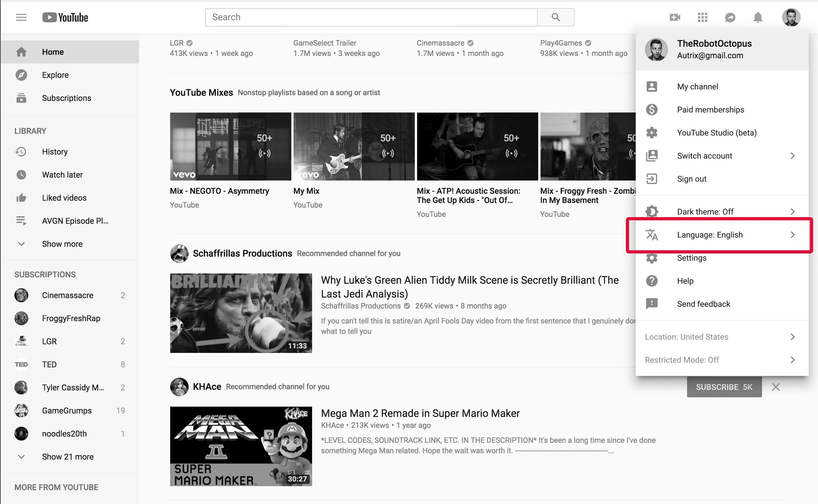Image resolution: width=818 pixels, height=504 pixels.
Task: Click the History clock icon
Action: (x=21, y=152)
